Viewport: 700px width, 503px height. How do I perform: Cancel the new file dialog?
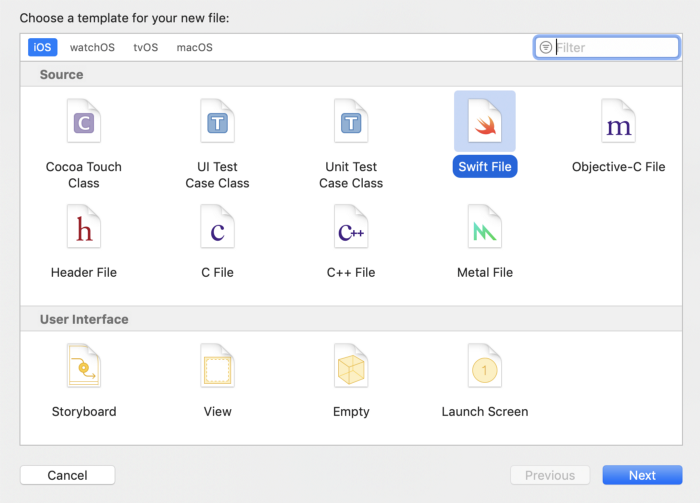[67, 475]
